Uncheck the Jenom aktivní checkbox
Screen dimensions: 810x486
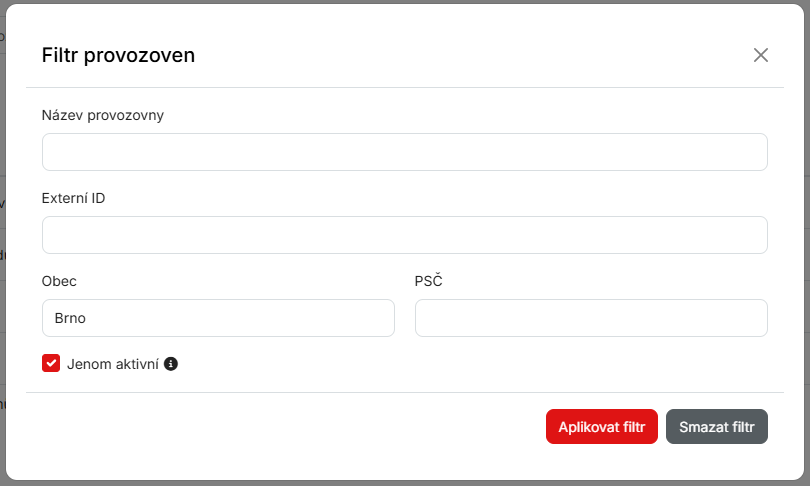click(x=51, y=364)
